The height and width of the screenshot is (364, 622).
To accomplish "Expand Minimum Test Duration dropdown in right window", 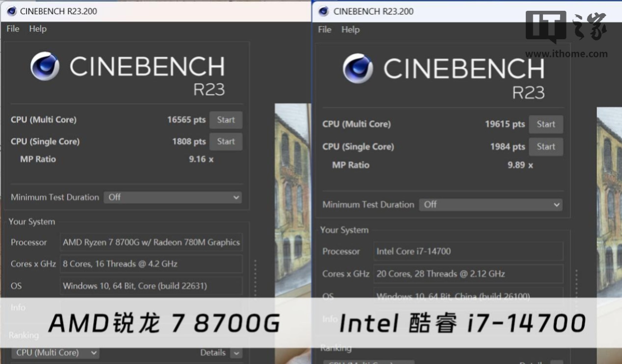I will point(491,205).
